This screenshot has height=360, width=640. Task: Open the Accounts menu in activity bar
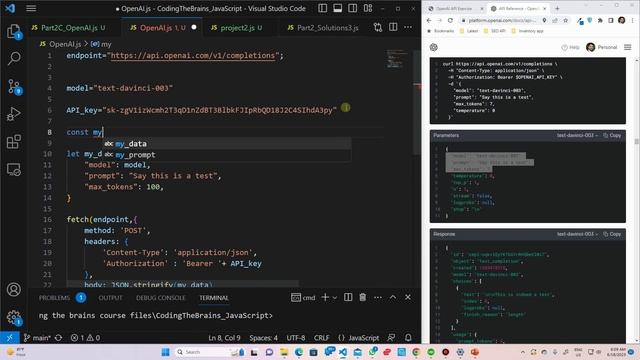pos(14,289)
